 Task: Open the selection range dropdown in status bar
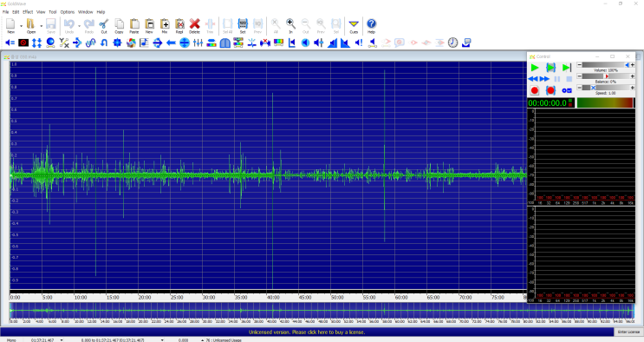click(162, 340)
